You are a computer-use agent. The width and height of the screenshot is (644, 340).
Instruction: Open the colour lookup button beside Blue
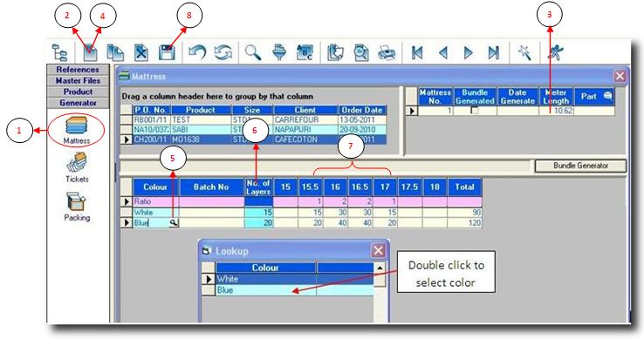(175, 222)
